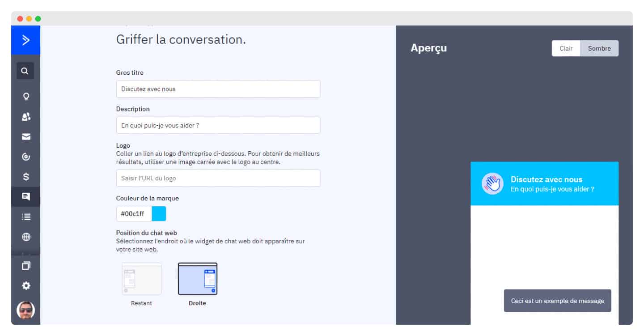Open the Site globe icon
Viewport: 644px width, 336px height.
[x=26, y=237]
